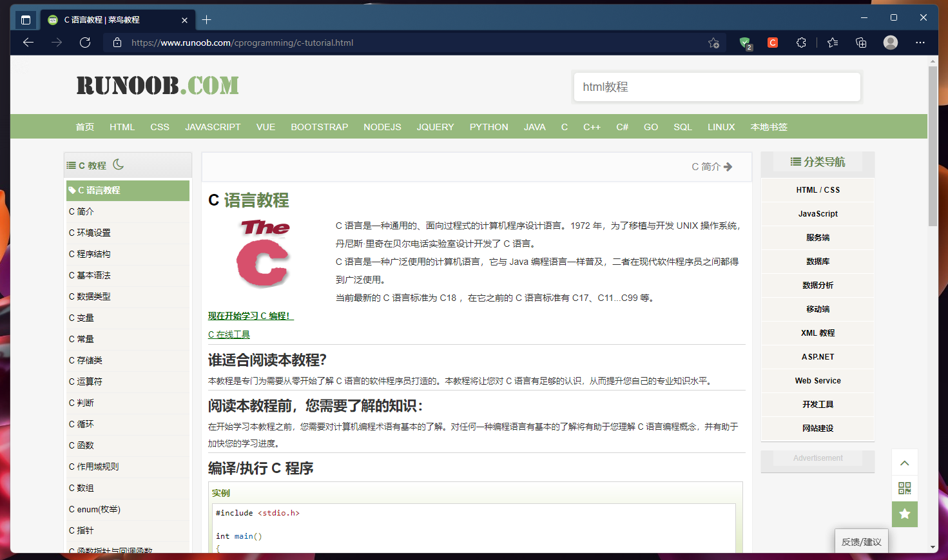The height and width of the screenshot is (560, 948).
Task: Open C 存储类 in the sidebar
Action: coord(128,360)
